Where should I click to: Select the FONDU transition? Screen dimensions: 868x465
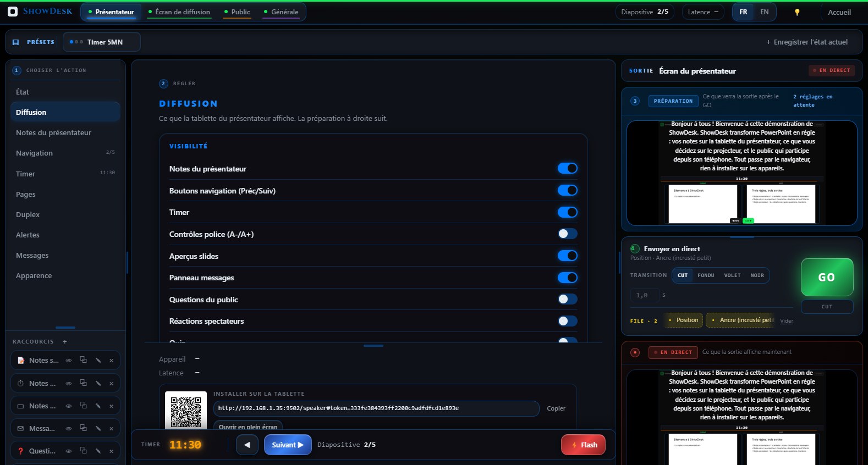click(706, 275)
